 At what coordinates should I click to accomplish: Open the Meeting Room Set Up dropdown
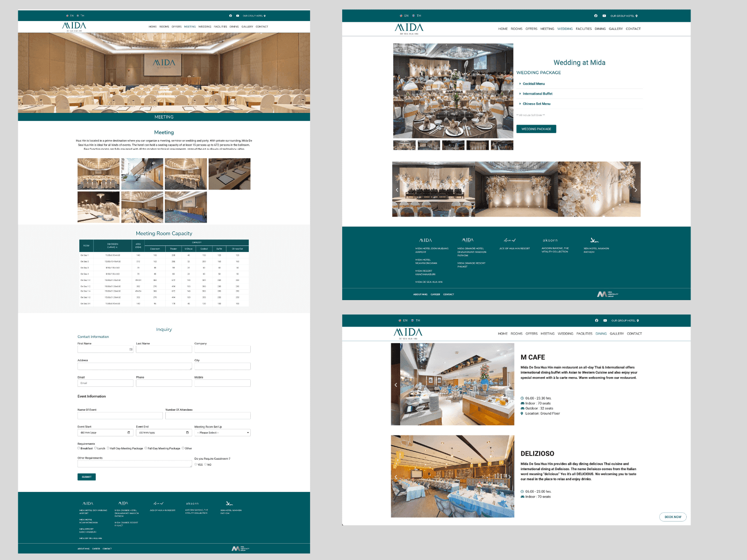pos(222,433)
